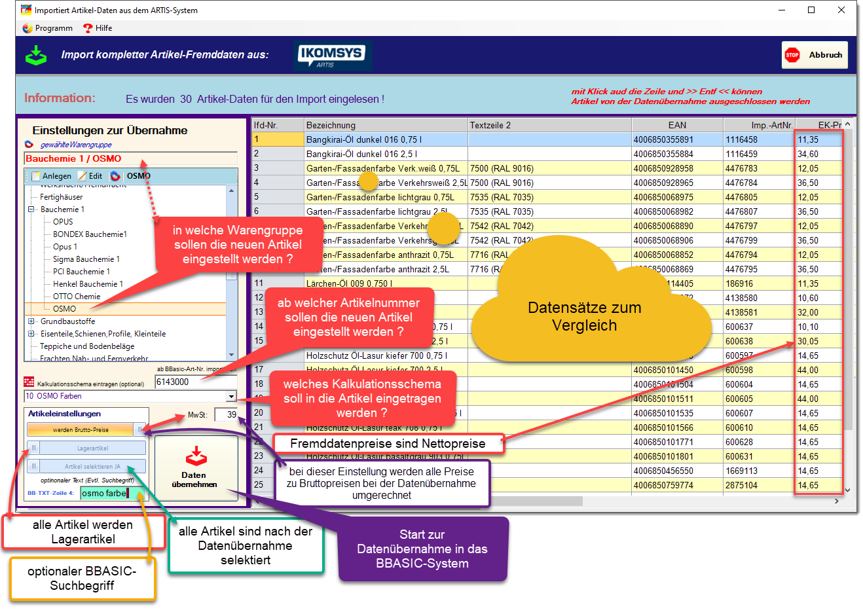Select Henkel Bauchemie 1 in the tree
This screenshot has height=616, width=863.
[88, 284]
